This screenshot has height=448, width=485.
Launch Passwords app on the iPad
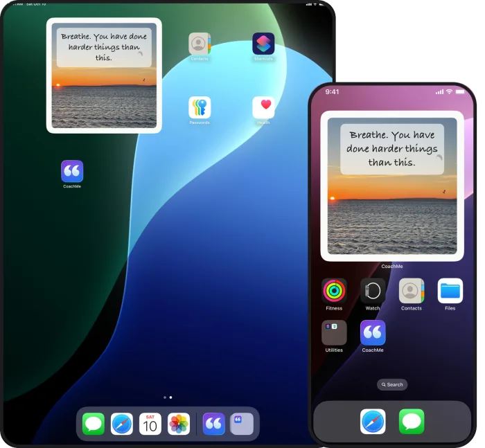tap(200, 107)
